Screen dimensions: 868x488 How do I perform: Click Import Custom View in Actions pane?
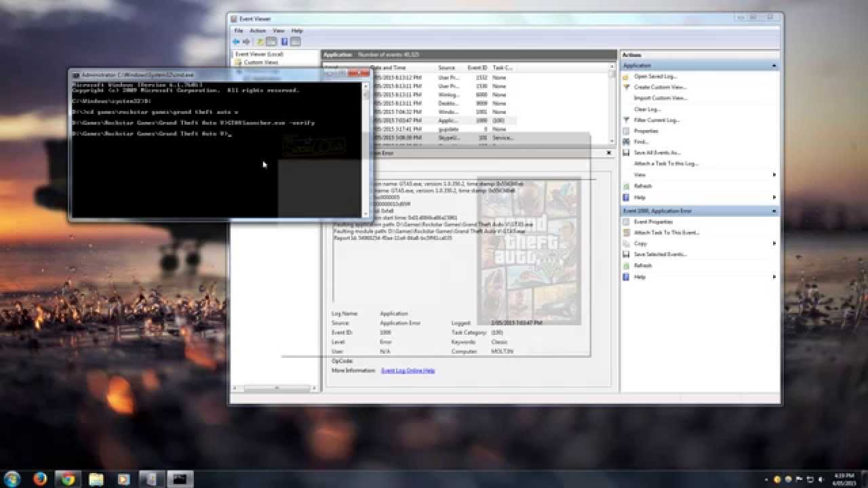[660, 98]
